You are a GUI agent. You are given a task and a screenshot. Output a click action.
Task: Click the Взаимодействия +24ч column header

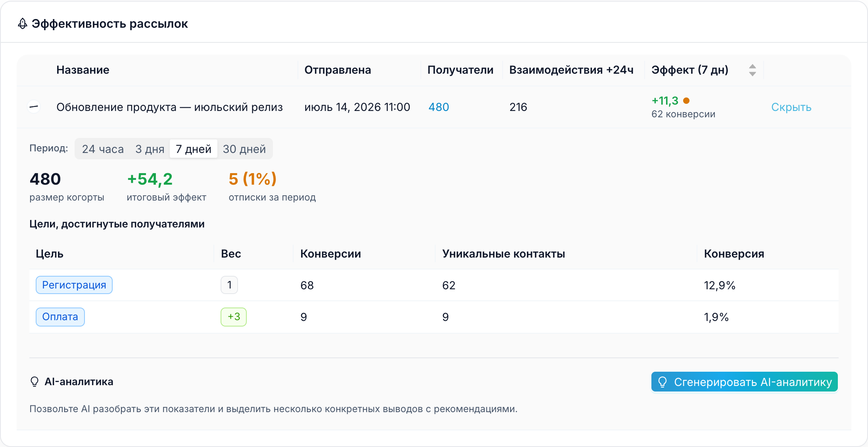coord(571,70)
